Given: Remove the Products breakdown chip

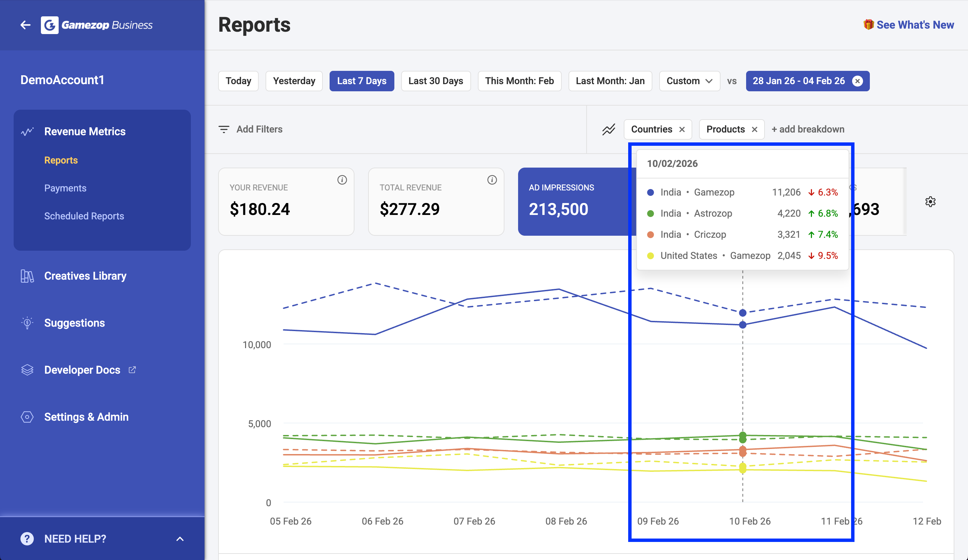Looking at the screenshot, I should coord(754,129).
